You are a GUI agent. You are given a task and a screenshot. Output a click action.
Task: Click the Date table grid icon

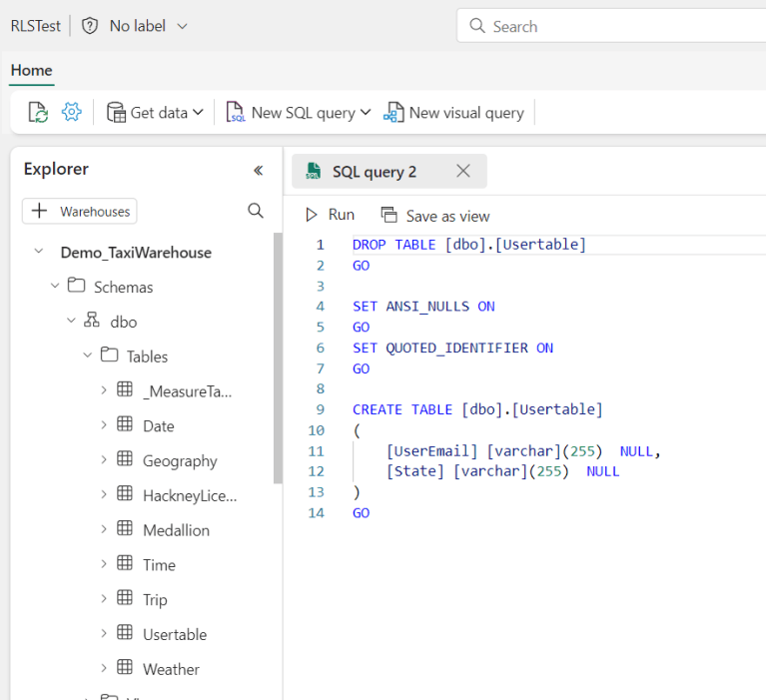click(x=125, y=424)
